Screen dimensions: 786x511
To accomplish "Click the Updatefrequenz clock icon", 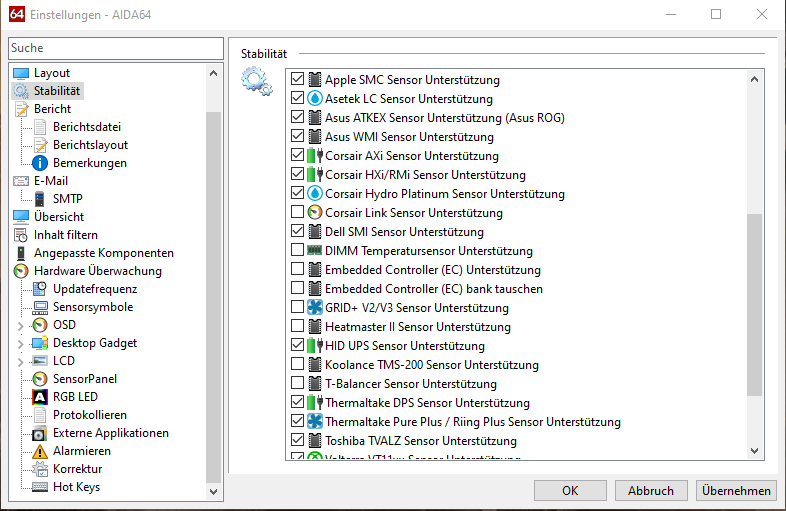I will (x=40, y=289).
